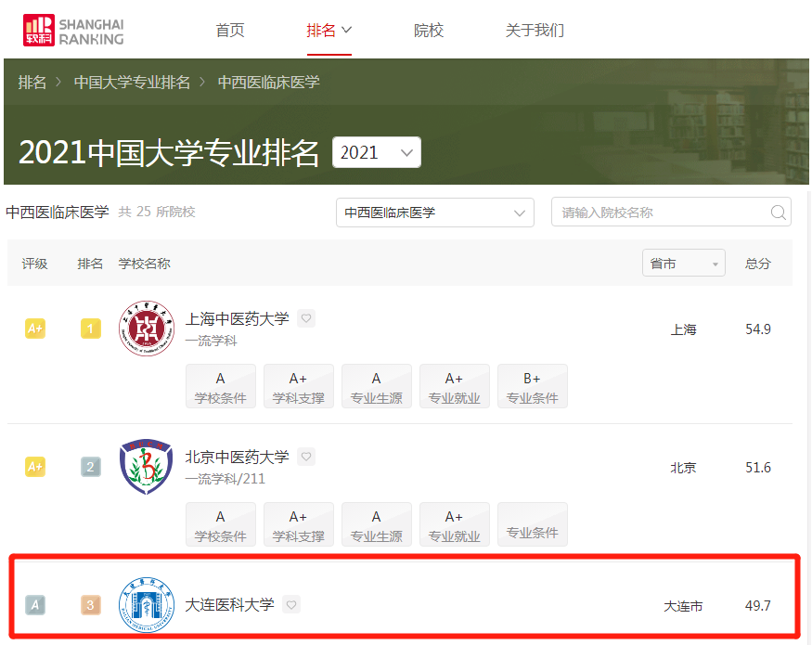
Task: Toggle the favorite heart for 上海中医药大学
Action: (306, 317)
